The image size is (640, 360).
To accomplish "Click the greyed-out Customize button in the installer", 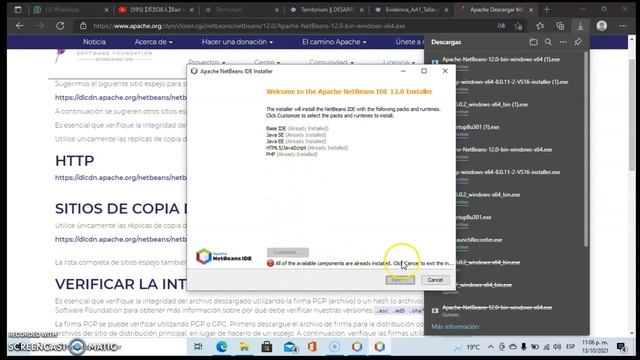I will 288,252.
